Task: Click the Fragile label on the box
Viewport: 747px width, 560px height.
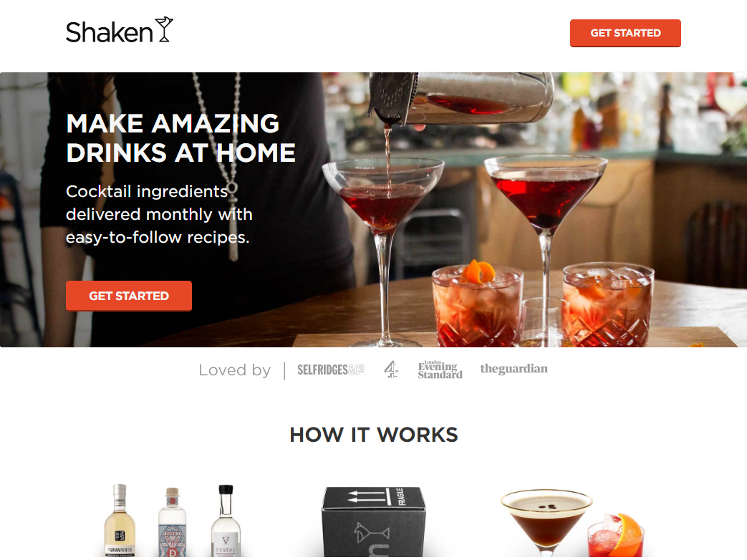Action: [400, 496]
